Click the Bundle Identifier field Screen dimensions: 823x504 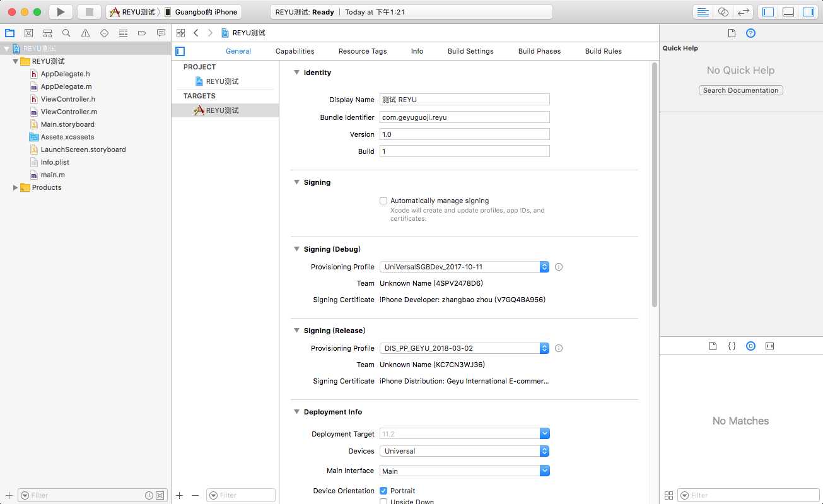point(465,117)
